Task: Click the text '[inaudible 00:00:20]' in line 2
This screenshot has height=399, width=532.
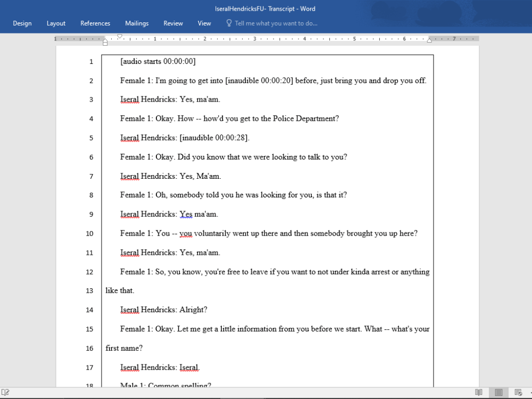Action: coord(260,81)
